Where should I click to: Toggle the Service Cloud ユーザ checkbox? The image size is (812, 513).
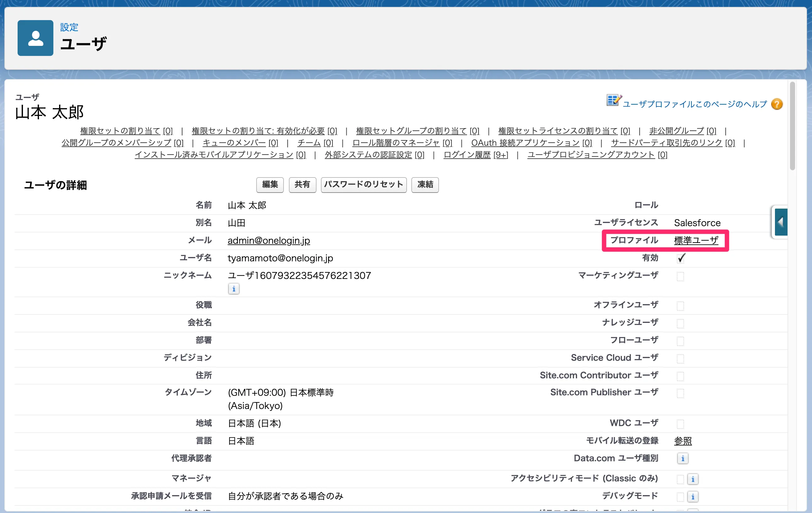(680, 358)
